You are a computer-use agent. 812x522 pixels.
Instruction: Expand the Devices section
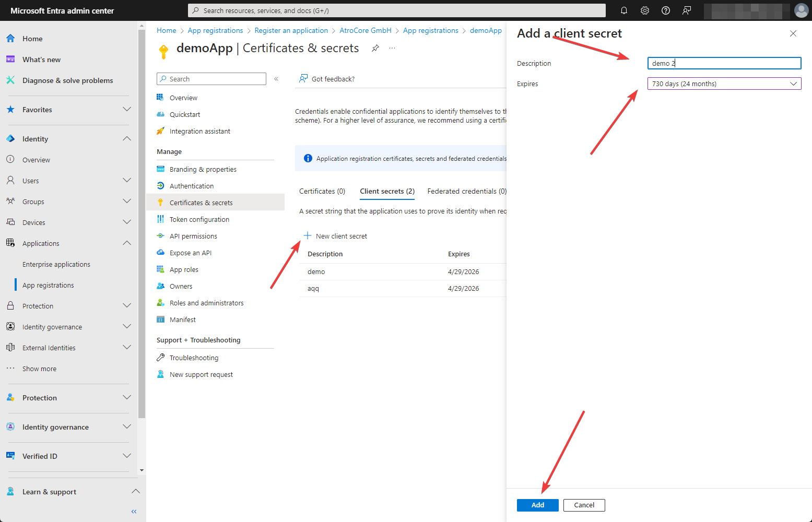click(x=126, y=222)
